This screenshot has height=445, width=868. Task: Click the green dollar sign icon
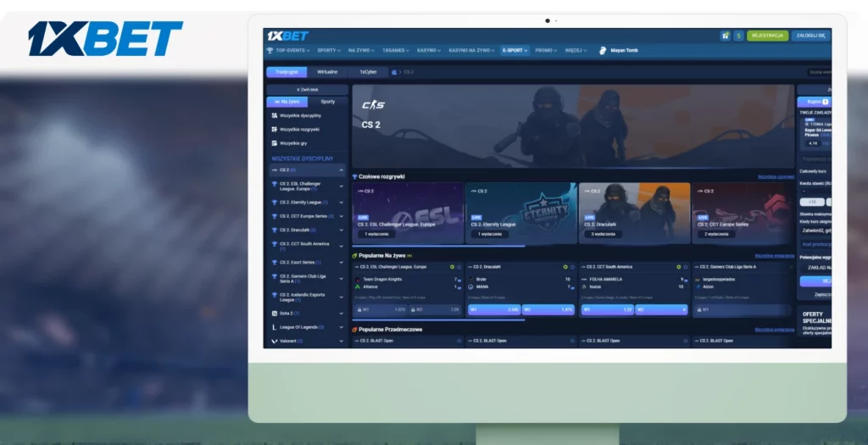click(x=738, y=36)
